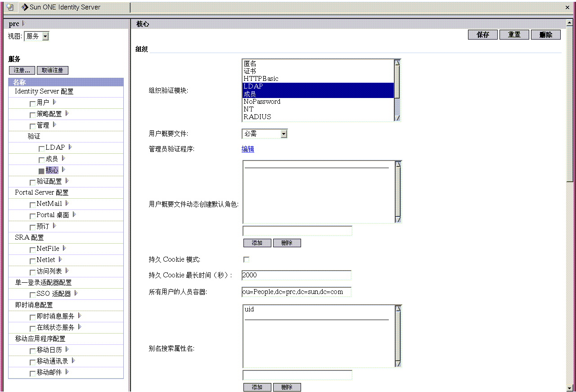The width and height of the screenshot is (576, 392).
Task: Open properties arrow next to 策略配置
Action: pyautogui.click(x=67, y=113)
